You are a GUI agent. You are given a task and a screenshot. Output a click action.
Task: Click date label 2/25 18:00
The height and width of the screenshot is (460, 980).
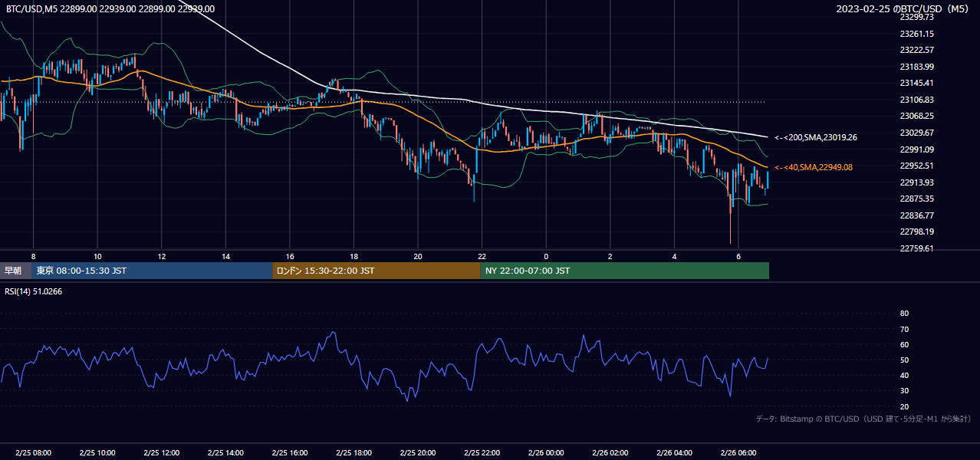click(354, 452)
